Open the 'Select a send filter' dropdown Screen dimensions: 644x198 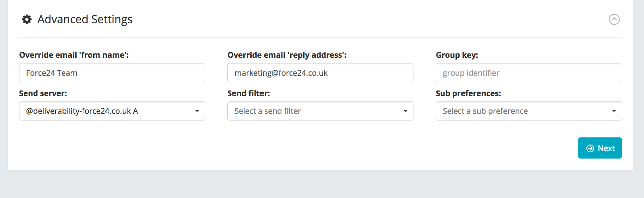(320, 111)
